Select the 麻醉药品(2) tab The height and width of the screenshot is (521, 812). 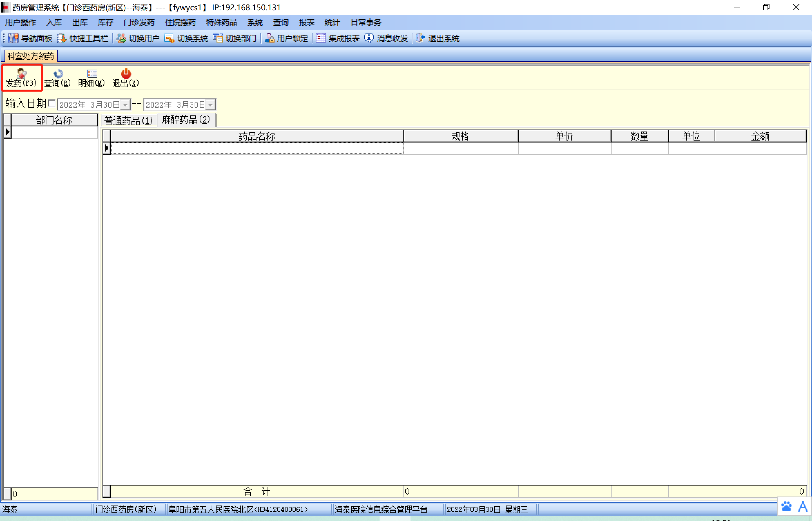coord(186,120)
